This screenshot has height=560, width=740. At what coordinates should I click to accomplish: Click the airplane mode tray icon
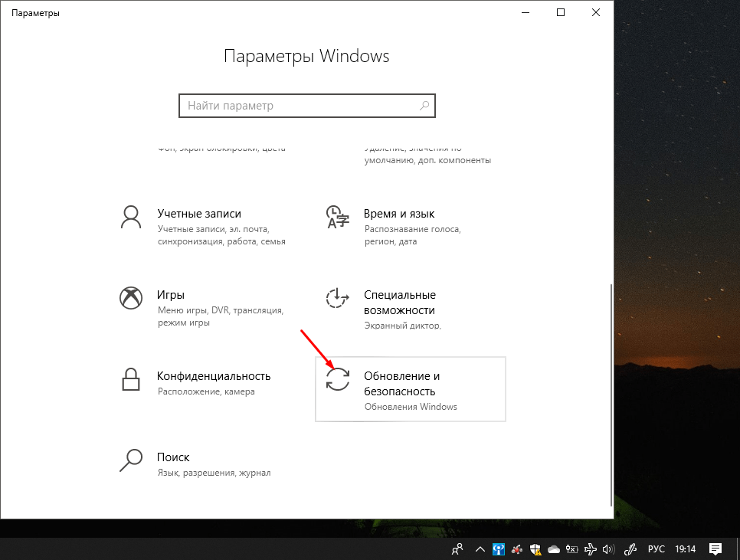[x=591, y=549]
